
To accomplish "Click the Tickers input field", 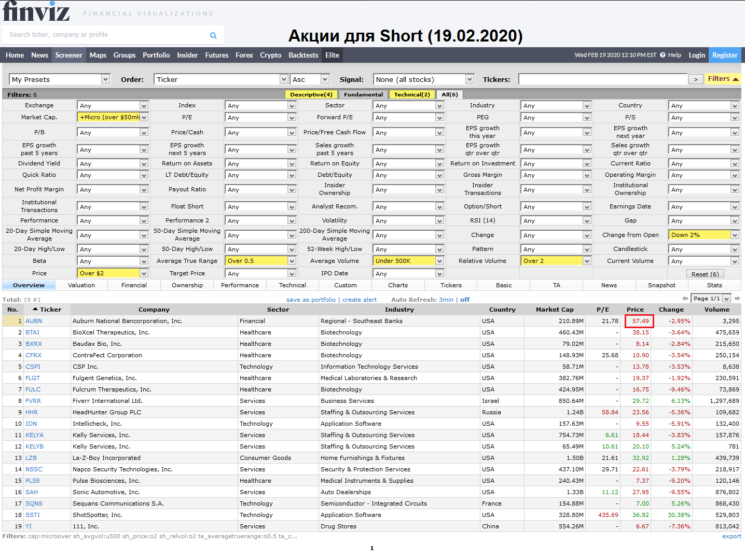I will [x=603, y=79].
